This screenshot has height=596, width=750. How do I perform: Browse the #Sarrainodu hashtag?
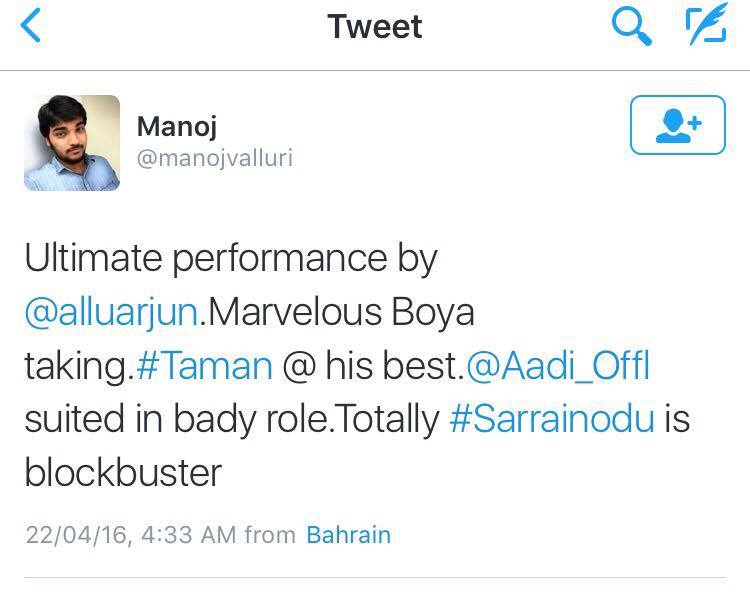(552, 418)
